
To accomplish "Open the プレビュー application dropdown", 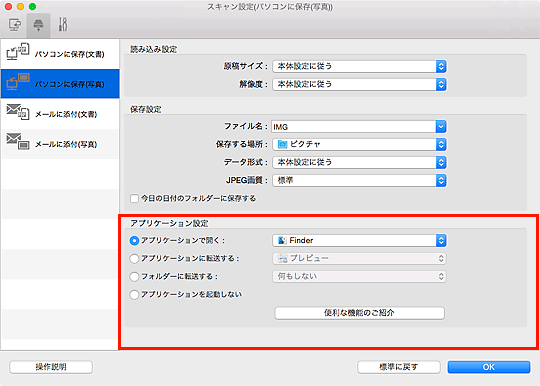I will click(359, 258).
